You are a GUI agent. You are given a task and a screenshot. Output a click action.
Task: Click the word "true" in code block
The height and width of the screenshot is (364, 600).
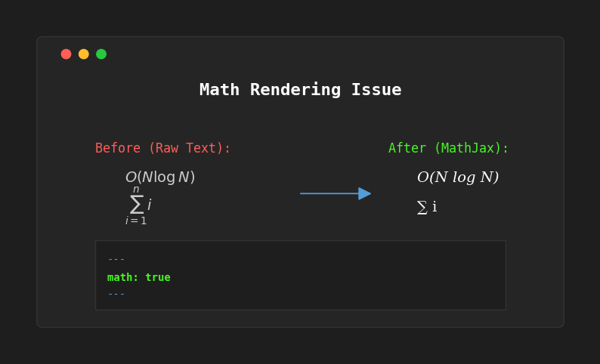(x=158, y=277)
